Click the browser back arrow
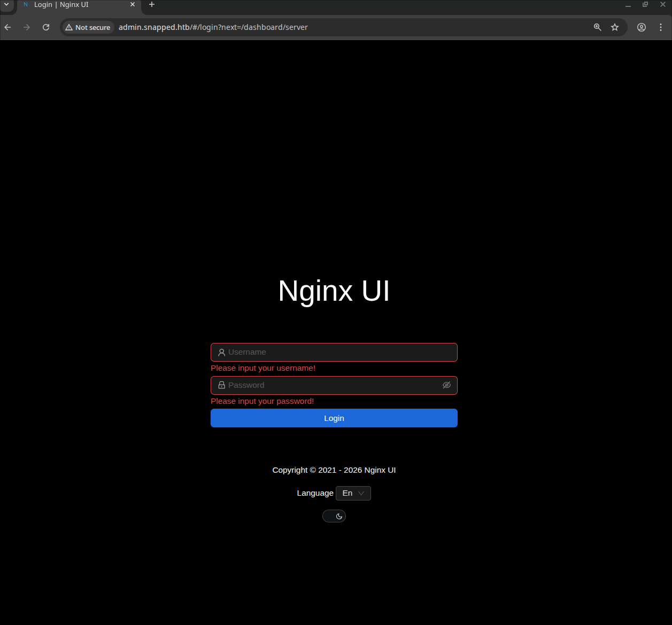Viewport: 672px width, 625px height. point(7,27)
